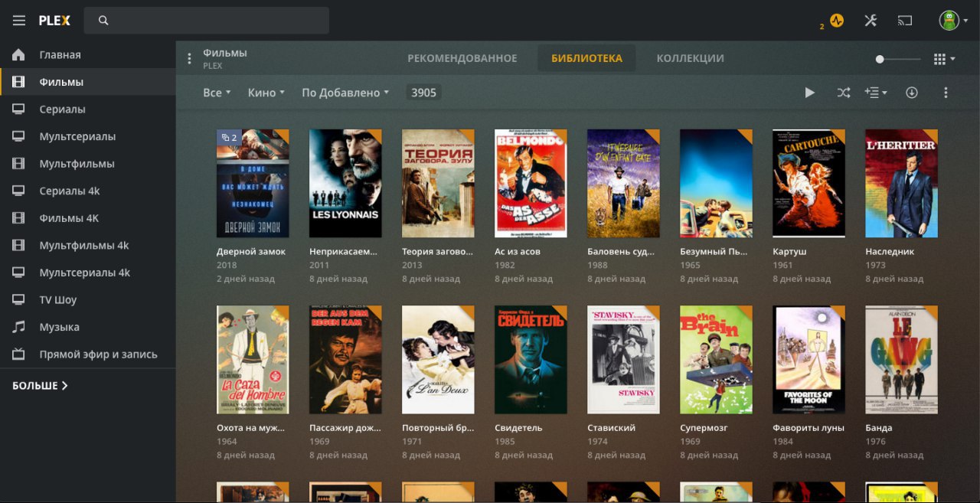Click the monitor icon next to TV Шоу
The width and height of the screenshot is (980, 503).
tap(19, 300)
